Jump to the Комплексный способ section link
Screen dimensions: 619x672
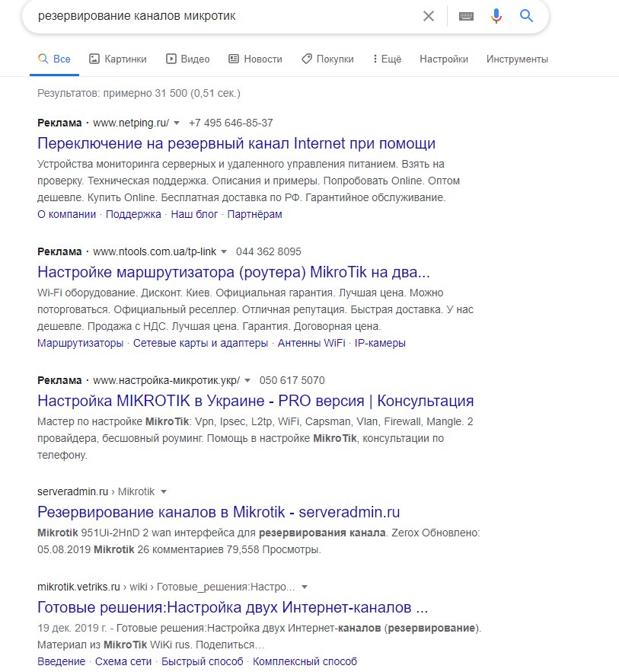(305, 661)
